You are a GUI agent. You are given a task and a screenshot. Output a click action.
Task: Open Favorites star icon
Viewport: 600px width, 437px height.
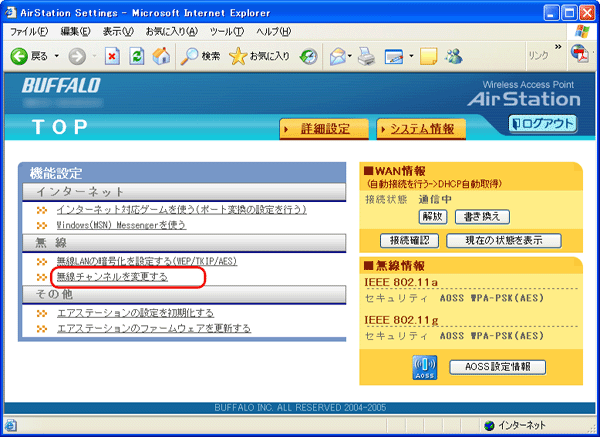coord(238,56)
